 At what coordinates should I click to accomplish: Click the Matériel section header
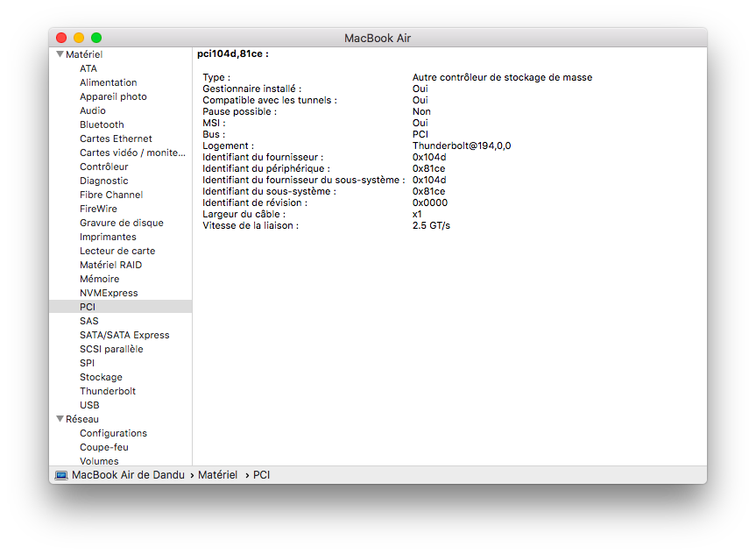(84, 54)
